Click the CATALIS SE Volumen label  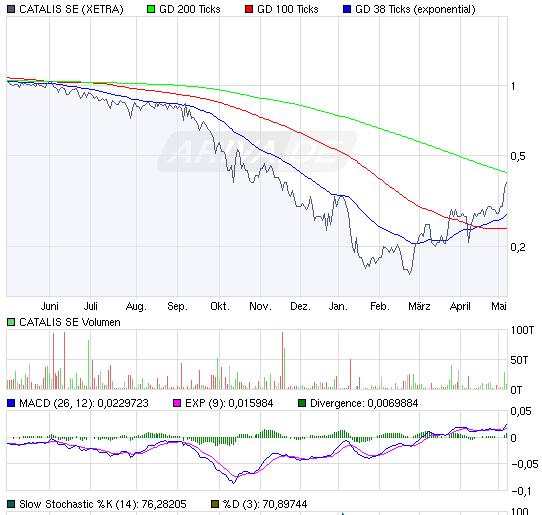point(70,322)
